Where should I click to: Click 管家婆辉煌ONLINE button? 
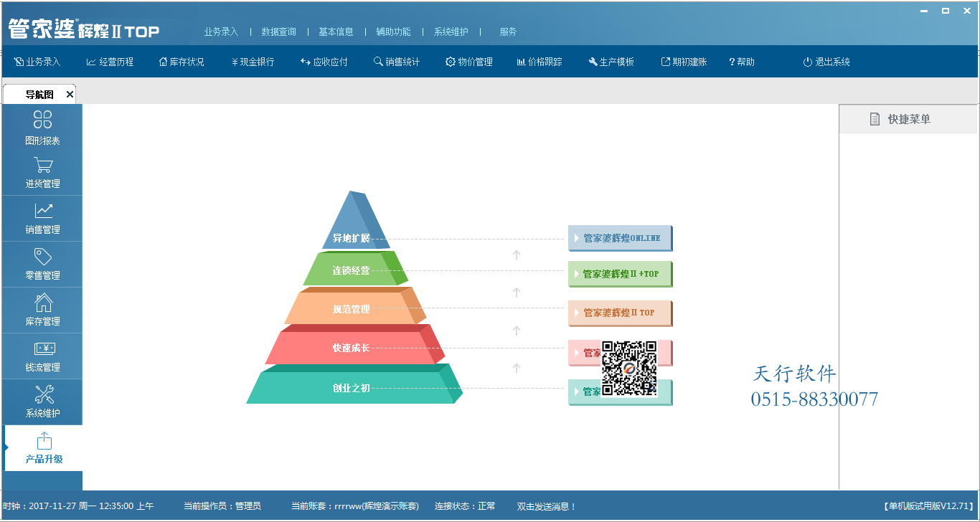[621, 238]
